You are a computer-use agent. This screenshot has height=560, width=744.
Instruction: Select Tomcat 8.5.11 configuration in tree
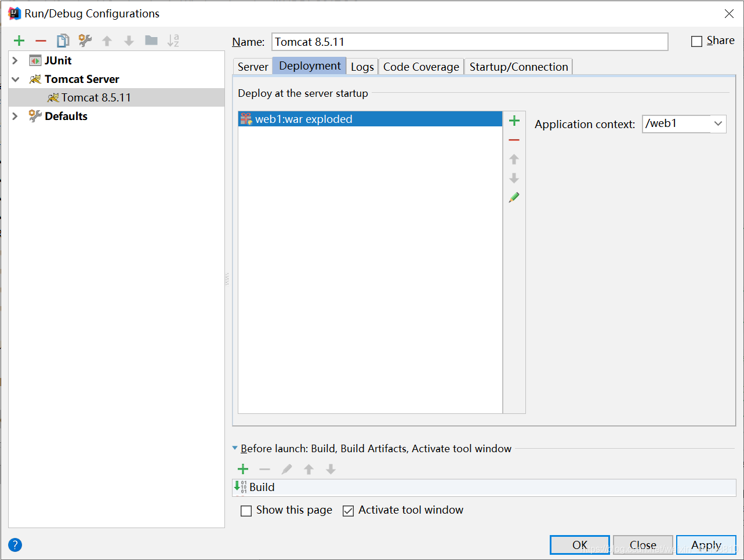[x=117, y=97]
